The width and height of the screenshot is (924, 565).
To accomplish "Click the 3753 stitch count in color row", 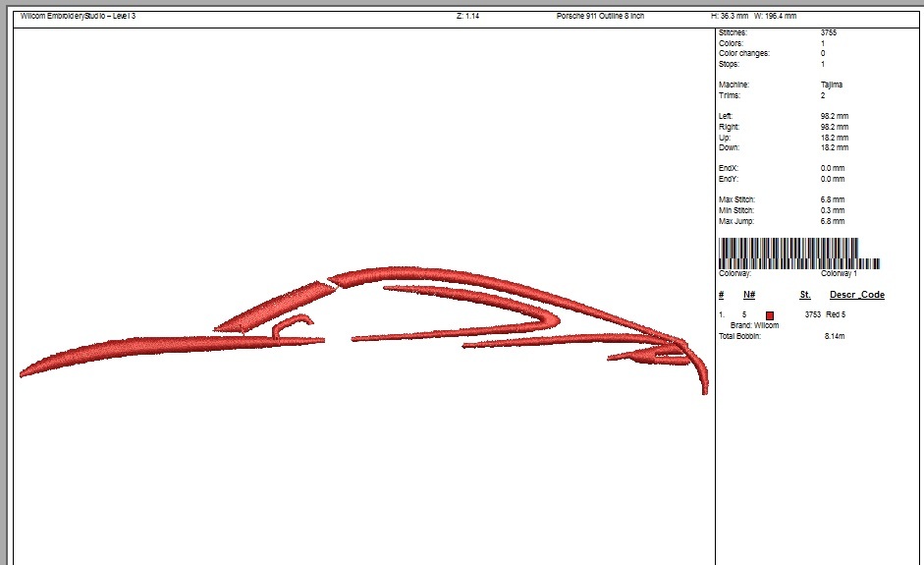I will 813,314.
